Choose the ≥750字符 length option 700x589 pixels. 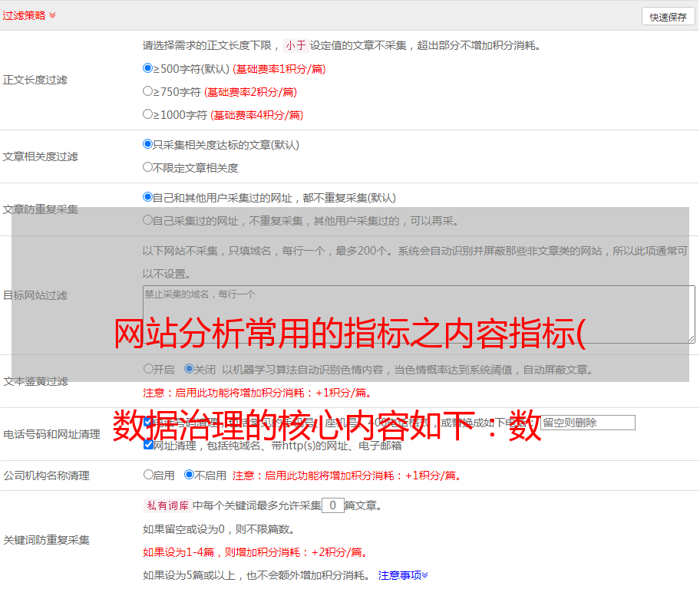click(147, 91)
